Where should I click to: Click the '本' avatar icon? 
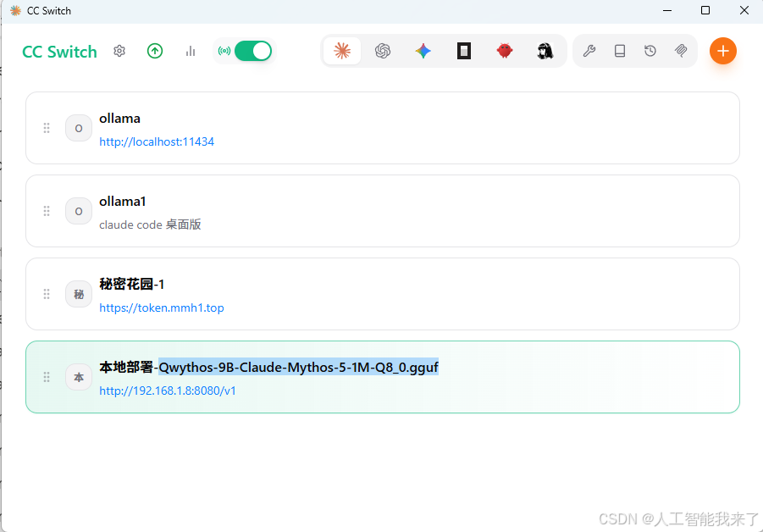pos(79,377)
